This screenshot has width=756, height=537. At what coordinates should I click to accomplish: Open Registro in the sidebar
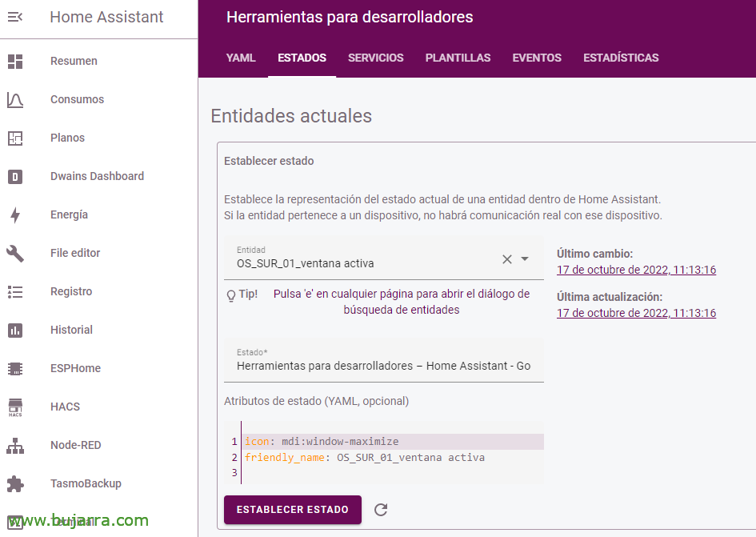click(x=71, y=291)
